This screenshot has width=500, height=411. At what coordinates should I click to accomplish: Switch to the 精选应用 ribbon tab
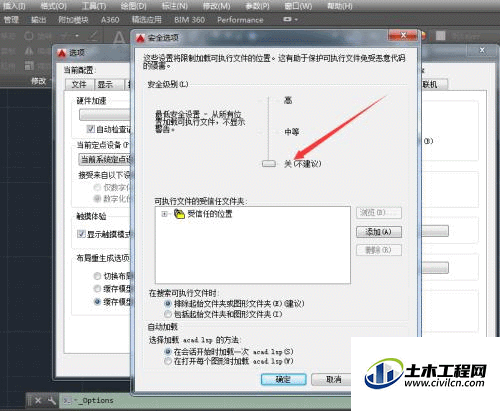pyautogui.click(x=147, y=20)
